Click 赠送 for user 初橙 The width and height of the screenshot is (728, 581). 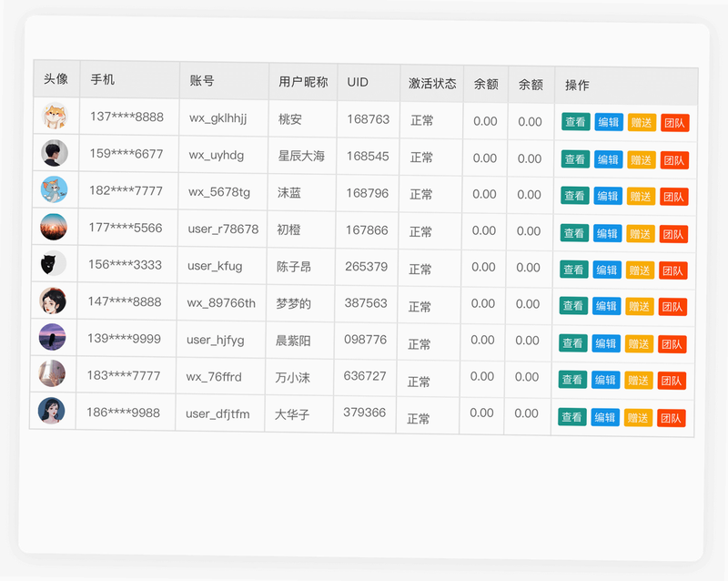tap(641, 234)
